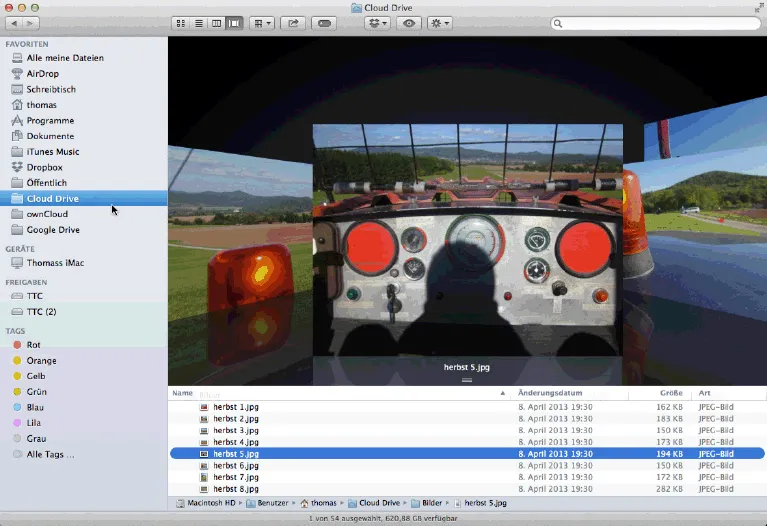
Task: Open iTunes Music in sidebar
Action: pos(53,152)
